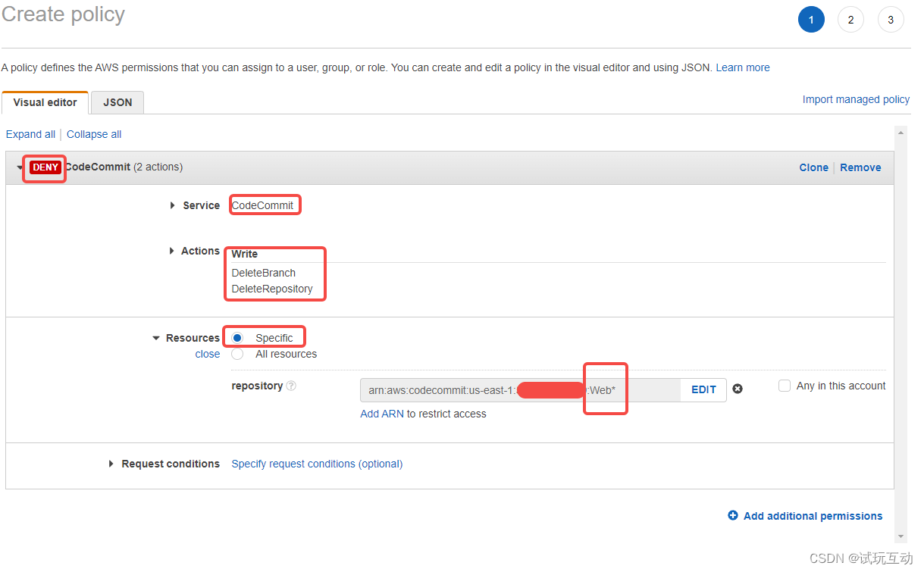Click the scrollbar down arrow
Image resolution: width=924 pixels, height=572 pixels.
point(901,536)
